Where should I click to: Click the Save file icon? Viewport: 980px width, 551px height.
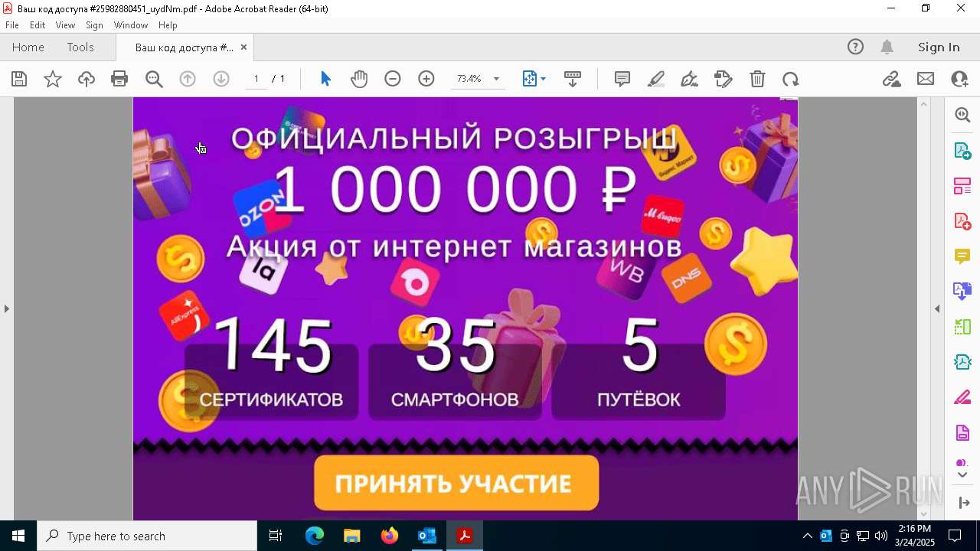[x=19, y=79]
